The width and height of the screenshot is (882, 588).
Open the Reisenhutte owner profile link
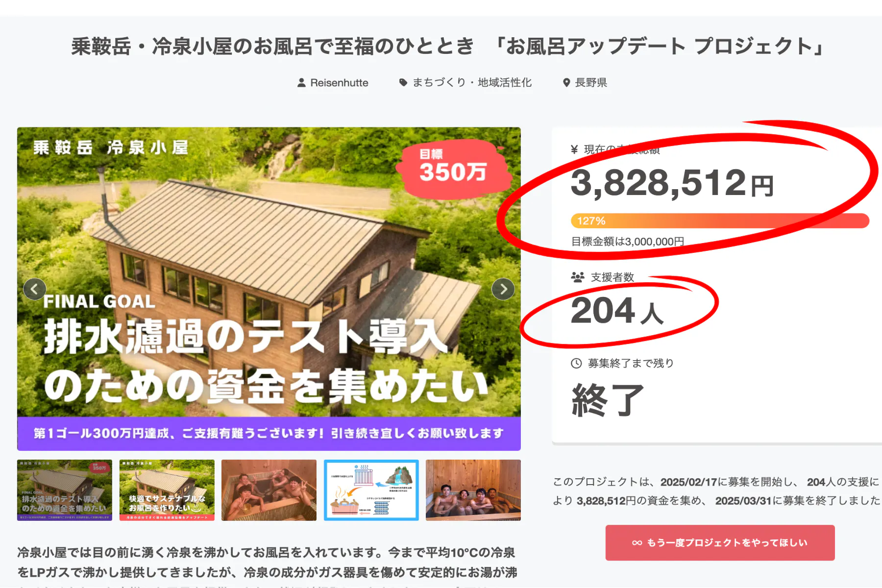tap(339, 83)
